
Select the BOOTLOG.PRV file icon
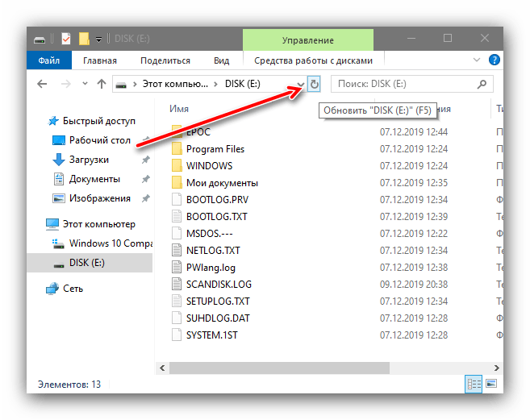[x=177, y=199]
